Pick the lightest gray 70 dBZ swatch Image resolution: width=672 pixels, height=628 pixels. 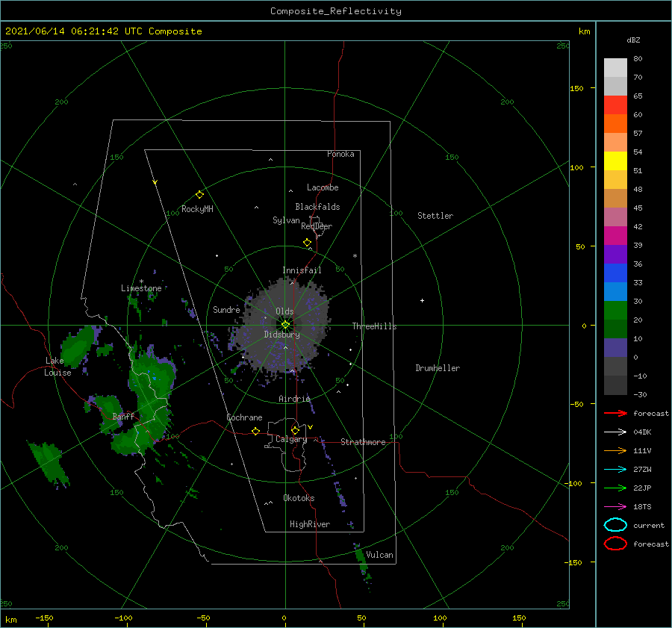615,68
